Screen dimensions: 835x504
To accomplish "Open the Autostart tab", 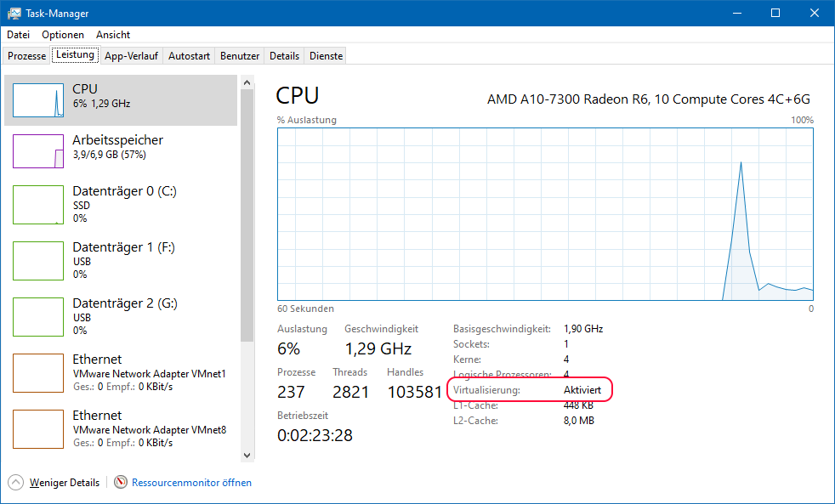I will (x=188, y=54).
